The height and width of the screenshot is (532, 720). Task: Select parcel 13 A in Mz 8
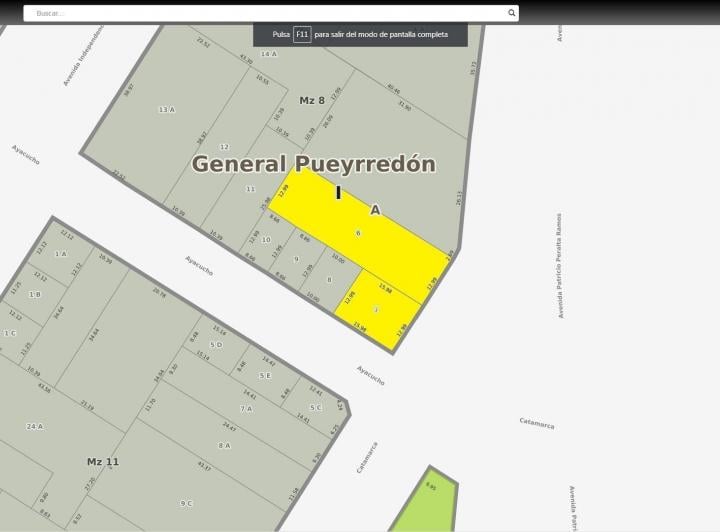(167, 110)
